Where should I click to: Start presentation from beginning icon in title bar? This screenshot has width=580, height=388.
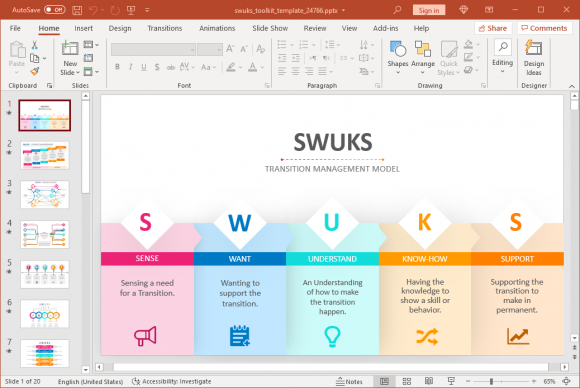(x=131, y=10)
